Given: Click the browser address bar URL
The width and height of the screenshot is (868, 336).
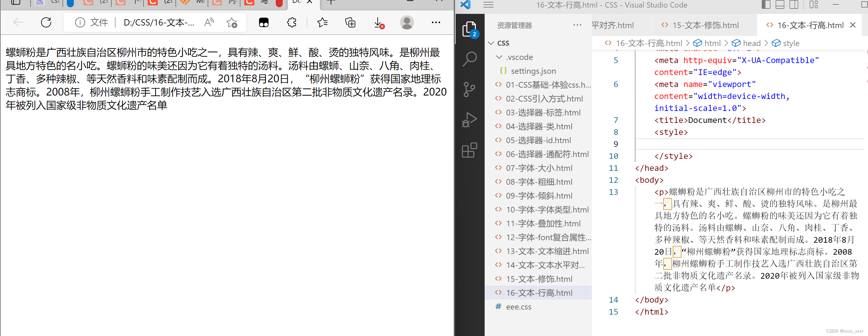Looking at the screenshot, I should pyautogui.click(x=159, y=23).
